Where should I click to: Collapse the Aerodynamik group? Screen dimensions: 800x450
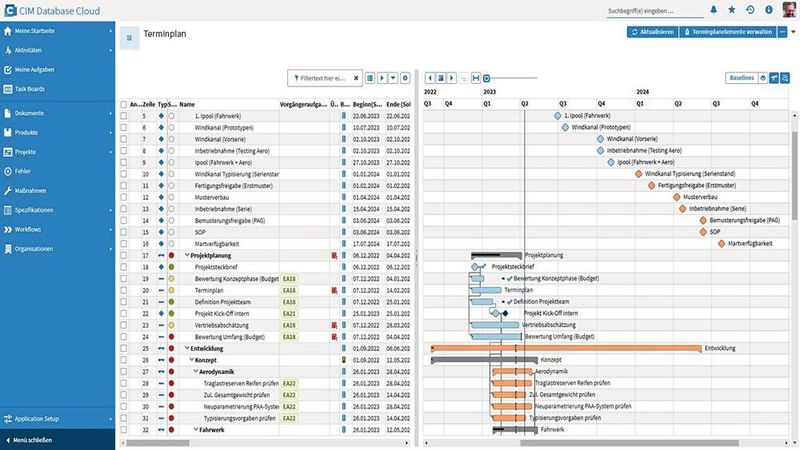coord(195,372)
